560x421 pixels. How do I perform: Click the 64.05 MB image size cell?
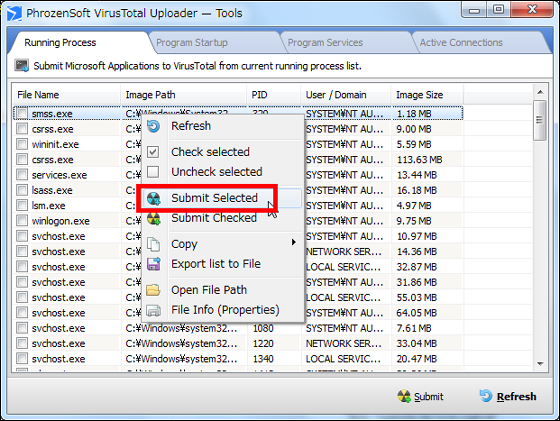(x=416, y=313)
